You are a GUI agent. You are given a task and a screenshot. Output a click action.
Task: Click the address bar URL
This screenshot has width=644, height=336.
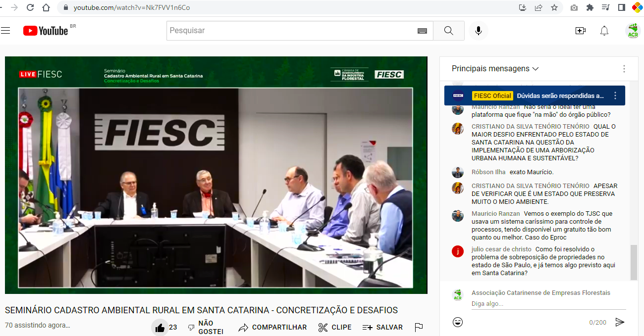tap(131, 7)
